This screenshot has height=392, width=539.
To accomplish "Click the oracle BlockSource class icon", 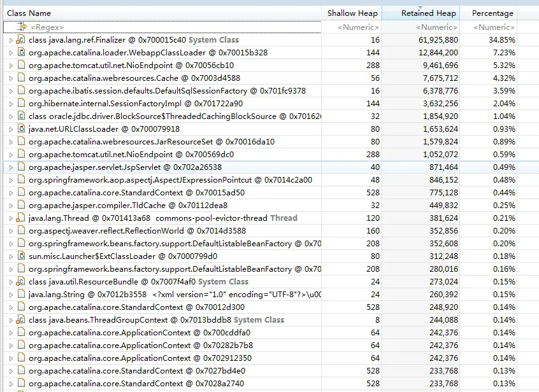I will pyautogui.click(x=21, y=116).
